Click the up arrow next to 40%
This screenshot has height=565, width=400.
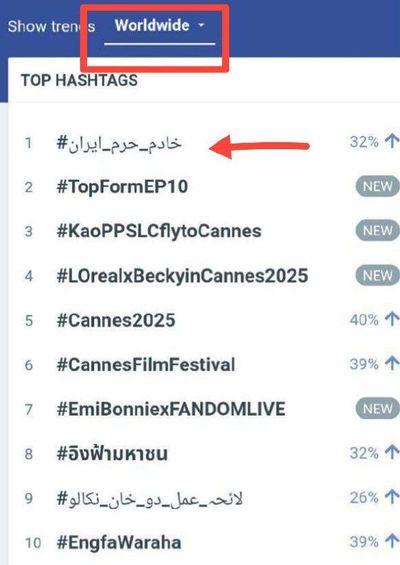tap(392, 320)
